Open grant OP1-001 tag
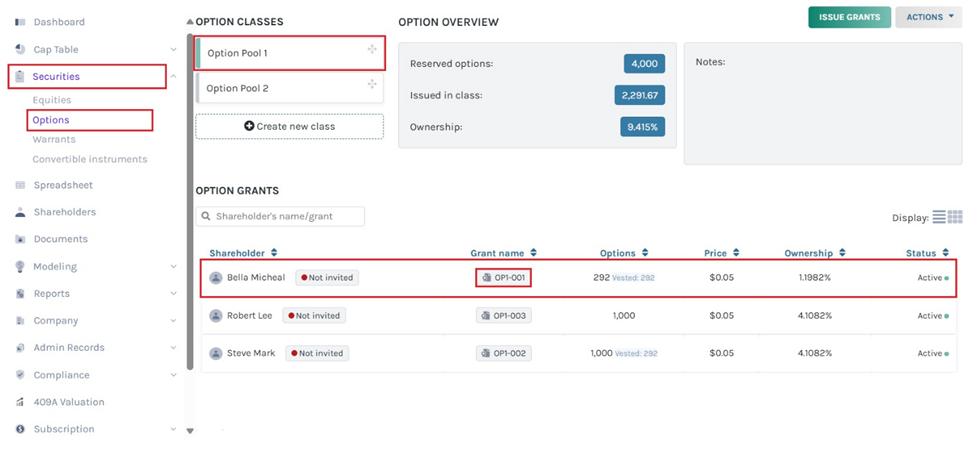 coord(504,278)
